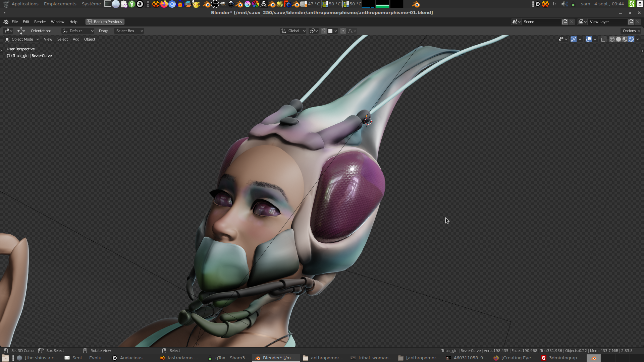The width and height of the screenshot is (644, 362).
Task: Open the viewport Add menu
Action: click(x=76, y=39)
